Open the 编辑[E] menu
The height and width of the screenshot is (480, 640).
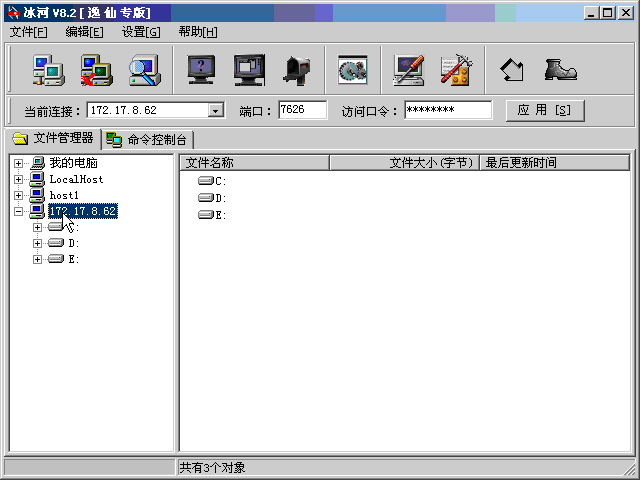[84, 32]
